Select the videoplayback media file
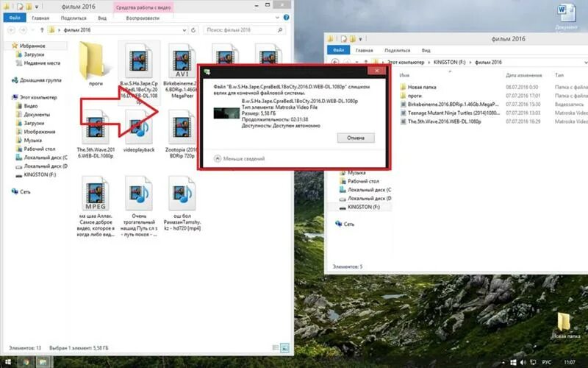The image size is (588, 368). click(x=139, y=127)
